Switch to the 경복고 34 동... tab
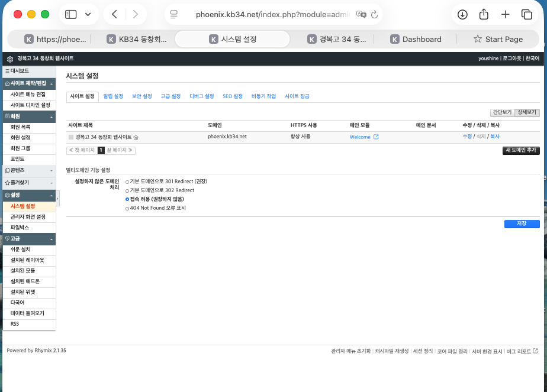Image resolution: width=547 pixels, height=392 pixels. click(x=337, y=40)
